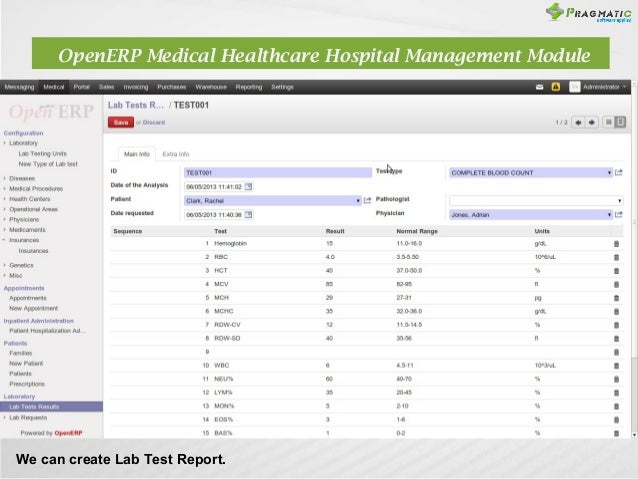Expand Diseases in sidebar
The width and height of the screenshot is (638, 479).
[x=22, y=178]
